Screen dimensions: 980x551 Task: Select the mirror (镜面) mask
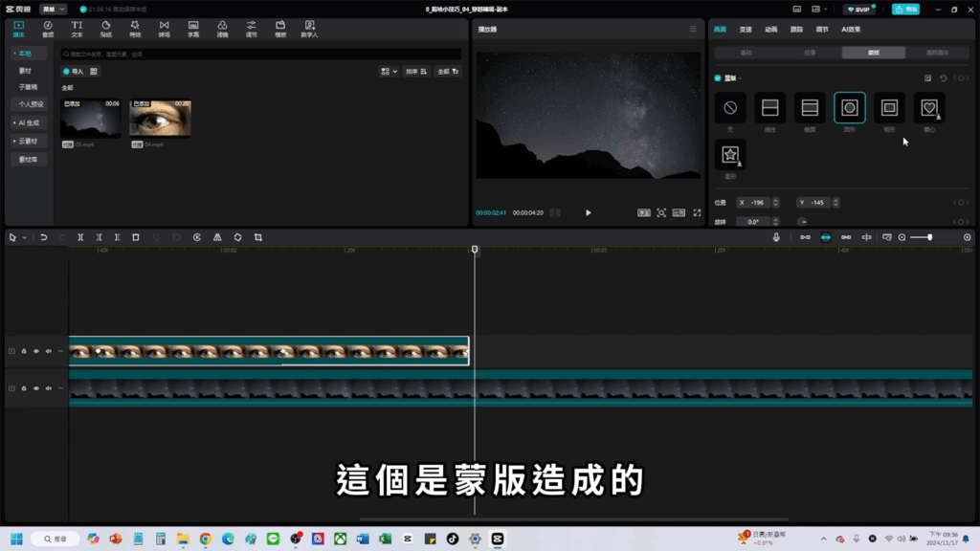(x=810, y=107)
